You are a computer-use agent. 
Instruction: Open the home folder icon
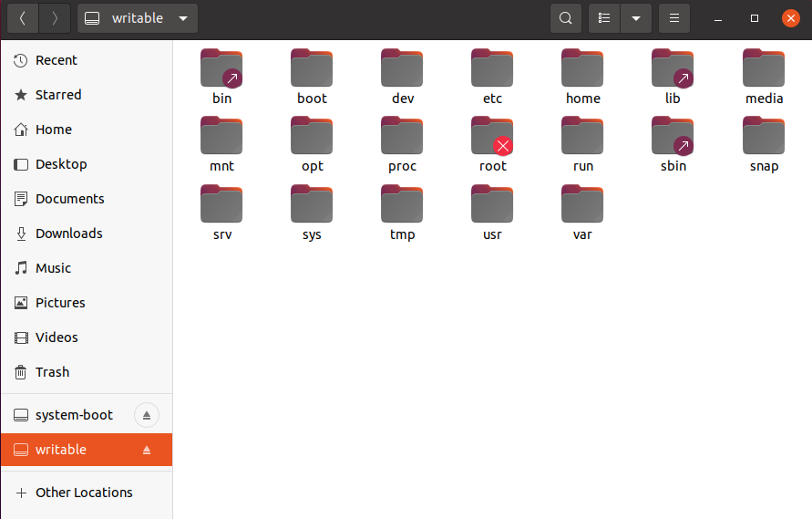click(582, 68)
